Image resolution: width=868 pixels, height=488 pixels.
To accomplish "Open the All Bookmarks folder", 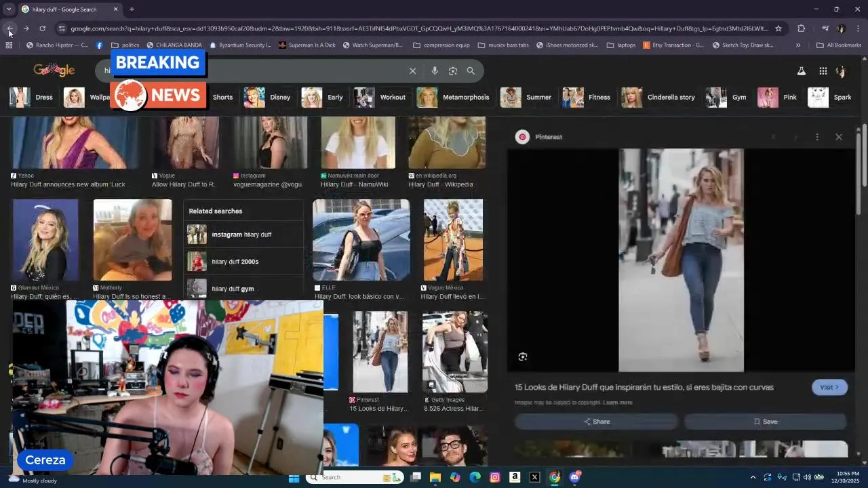I will (838, 45).
